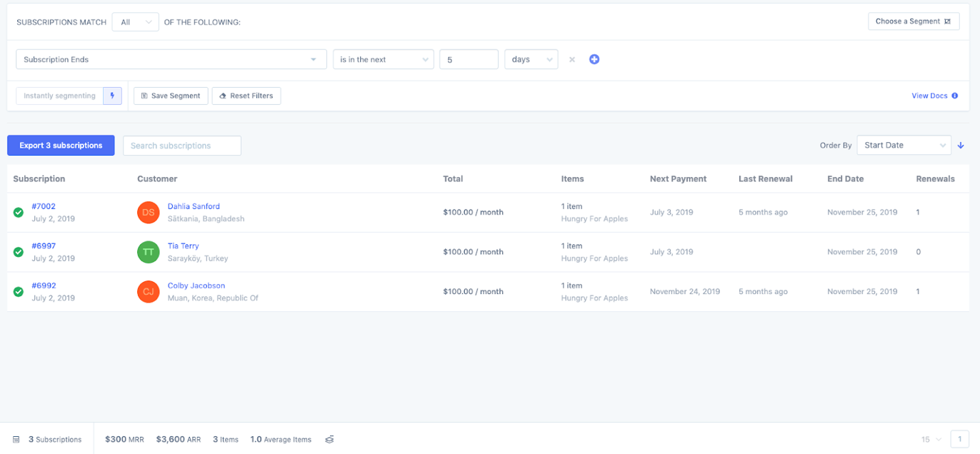This screenshot has height=454, width=980.
Task: Open Colby Jacobson's customer profile
Action: point(196,285)
